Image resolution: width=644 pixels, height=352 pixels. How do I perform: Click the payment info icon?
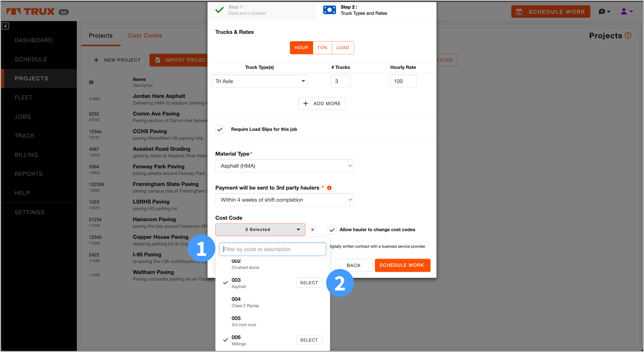[329, 188]
